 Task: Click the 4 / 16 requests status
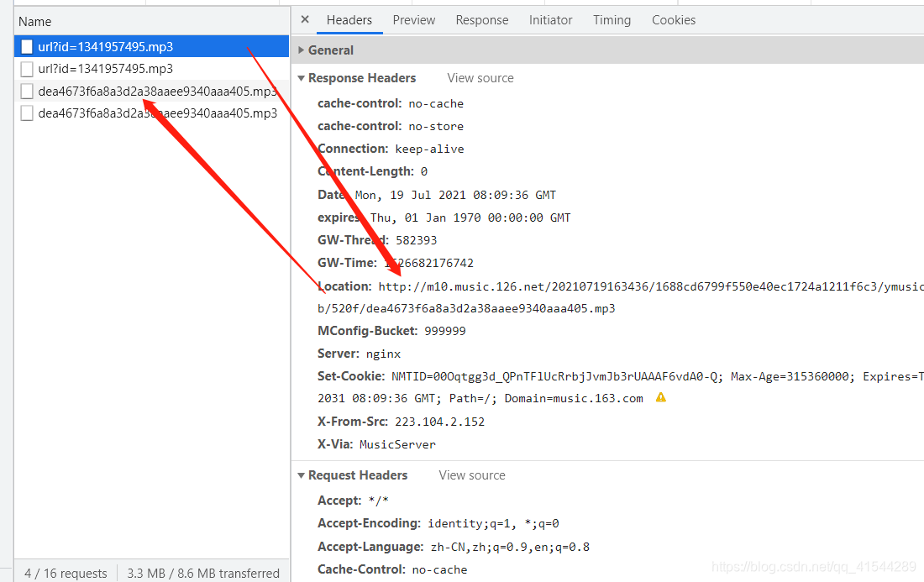(x=66, y=573)
